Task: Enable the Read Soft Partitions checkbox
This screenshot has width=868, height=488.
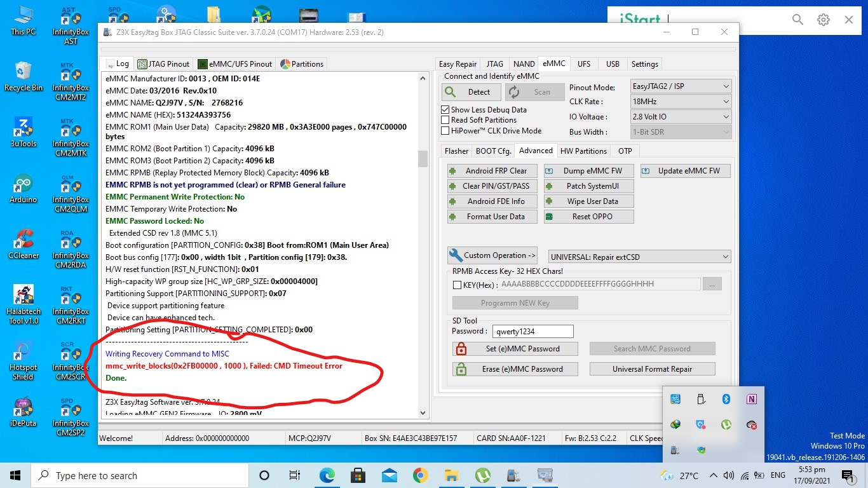Action: [445, 120]
